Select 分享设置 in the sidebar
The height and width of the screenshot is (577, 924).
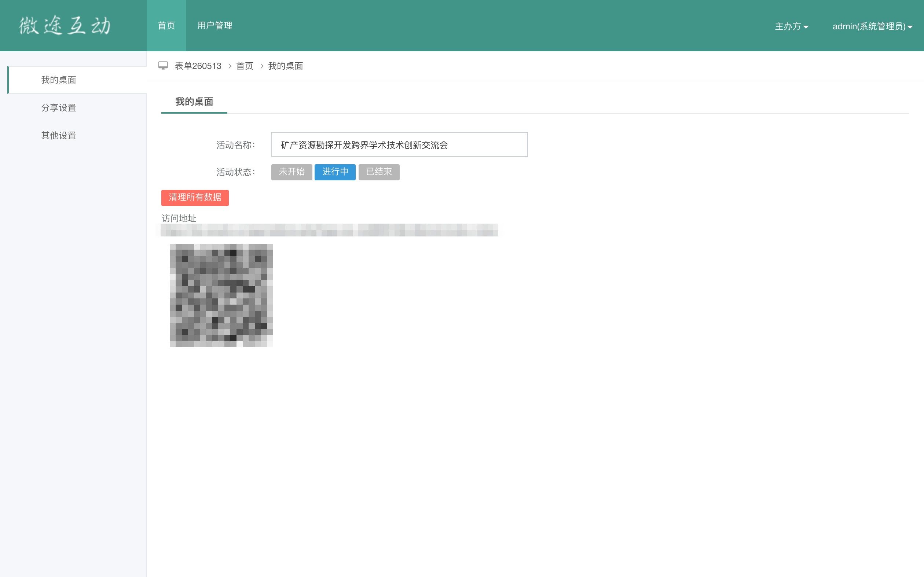58,108
